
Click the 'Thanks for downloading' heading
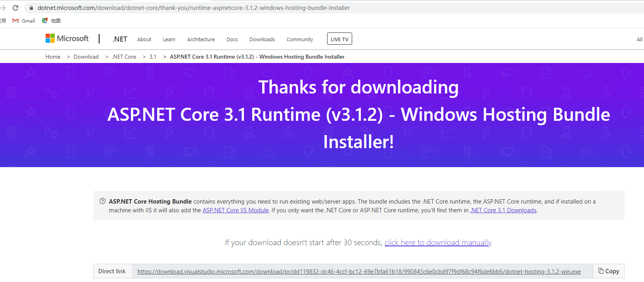[x=358, y=88]
